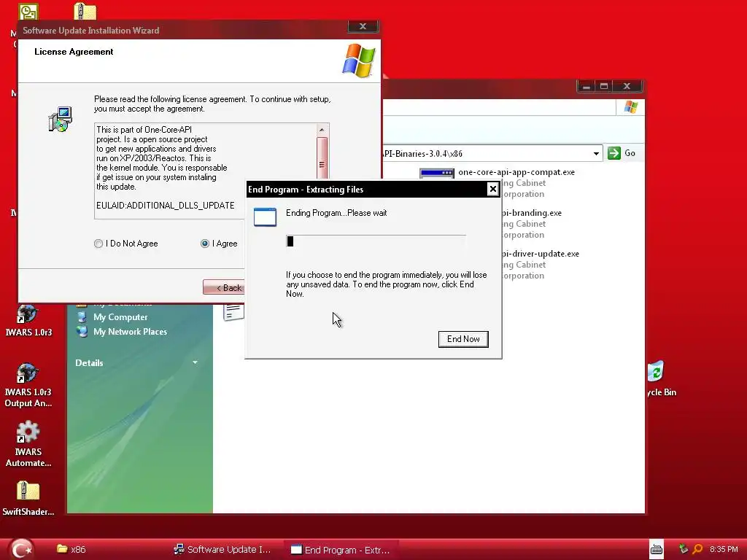Click Windows flag icon in Explorer toolbar

[x=631, y=107]
